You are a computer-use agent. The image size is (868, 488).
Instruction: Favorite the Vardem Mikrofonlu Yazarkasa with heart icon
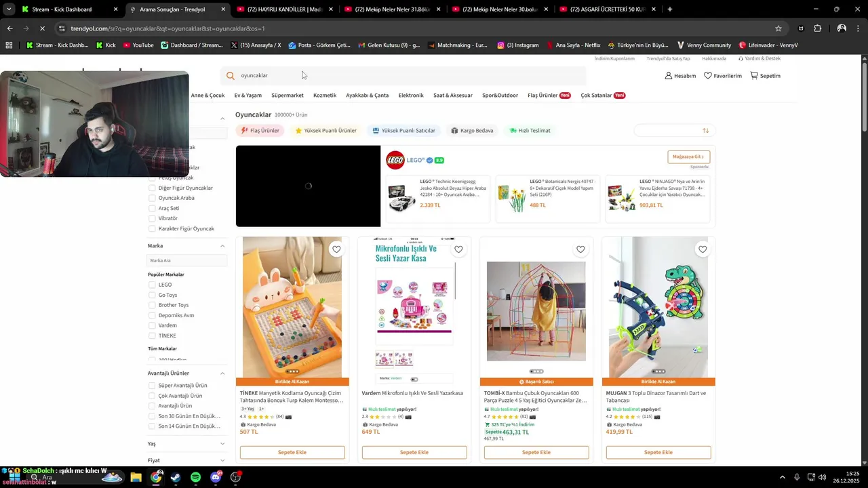pos(458,249)
